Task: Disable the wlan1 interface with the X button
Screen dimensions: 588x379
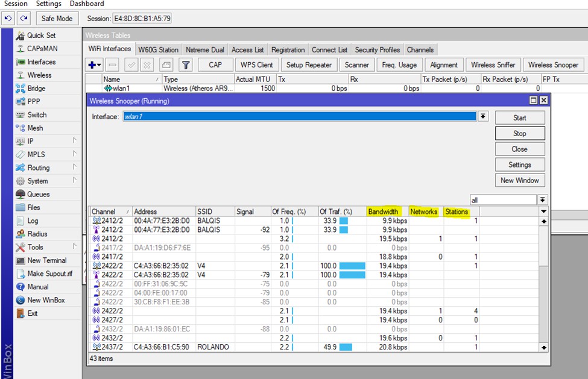Action: 147,64
